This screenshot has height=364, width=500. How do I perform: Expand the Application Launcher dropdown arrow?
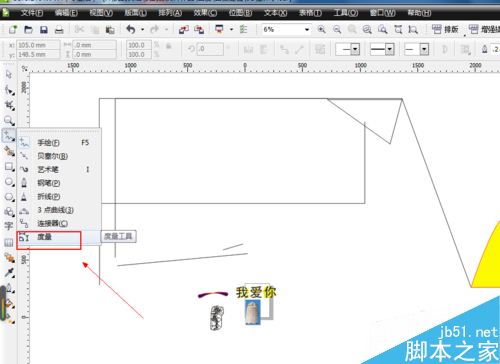231,30
